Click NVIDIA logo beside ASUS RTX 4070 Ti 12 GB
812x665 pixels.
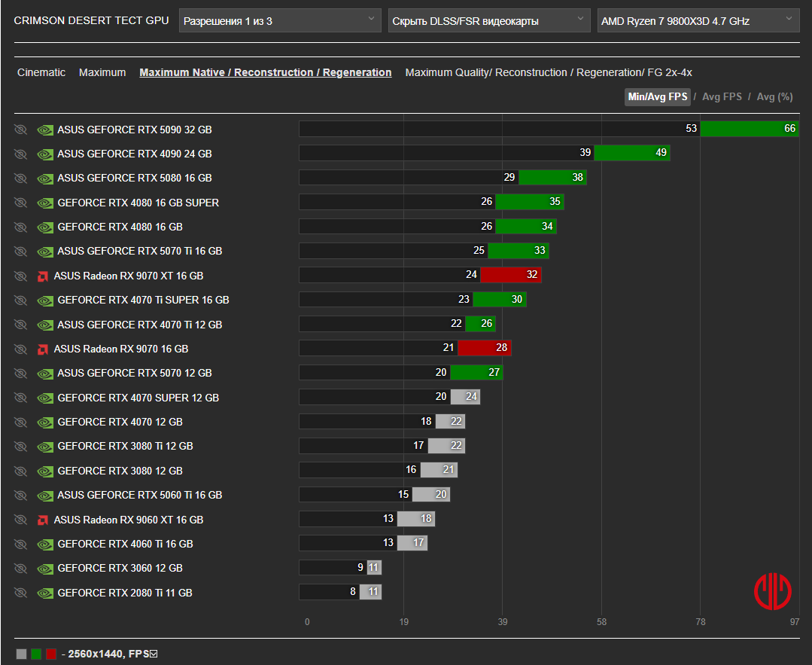point(45,325)
